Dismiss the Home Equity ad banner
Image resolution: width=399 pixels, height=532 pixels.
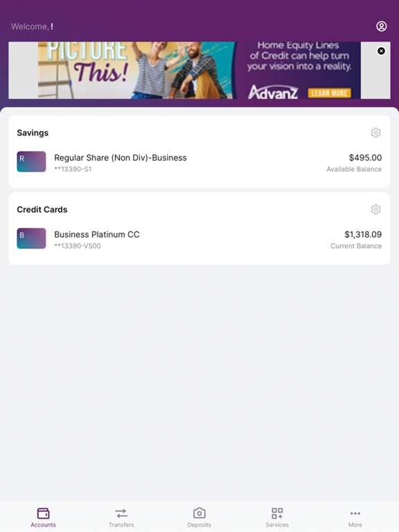(381, 51)
